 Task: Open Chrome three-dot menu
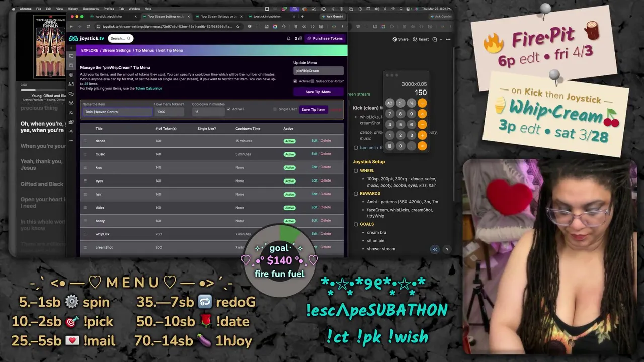pos(342,27)
